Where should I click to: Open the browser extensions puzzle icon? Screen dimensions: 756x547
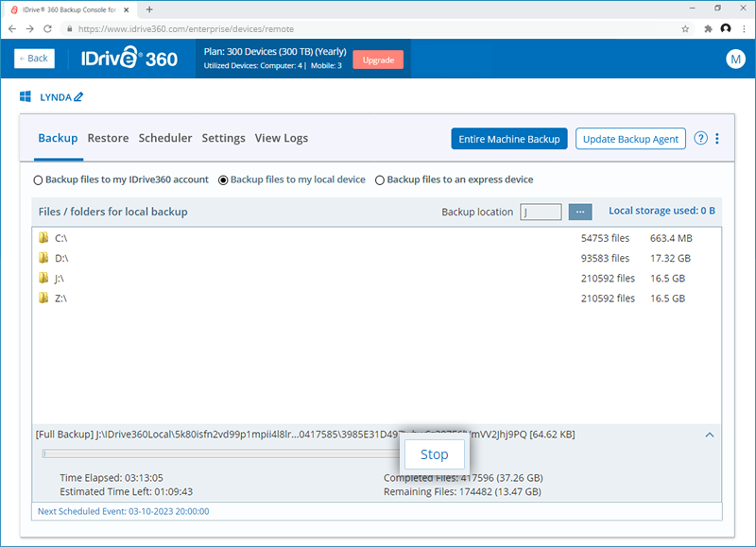(x=708, y=29)
